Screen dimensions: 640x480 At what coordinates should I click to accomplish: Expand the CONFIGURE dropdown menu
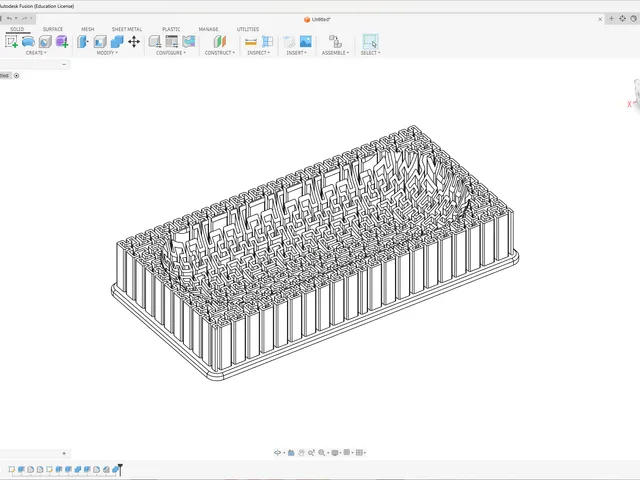(x=171, y=53)
